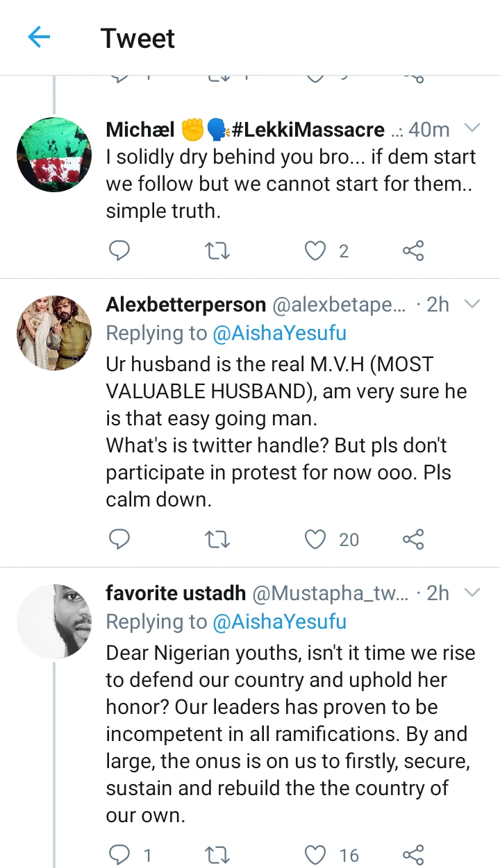
Task: Go back using the blue arrow
Action: pos(39,37)
